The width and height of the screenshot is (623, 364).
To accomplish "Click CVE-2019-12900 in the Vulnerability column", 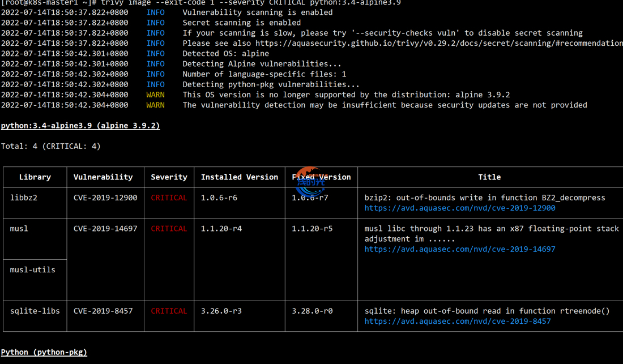I will point(105,198).
